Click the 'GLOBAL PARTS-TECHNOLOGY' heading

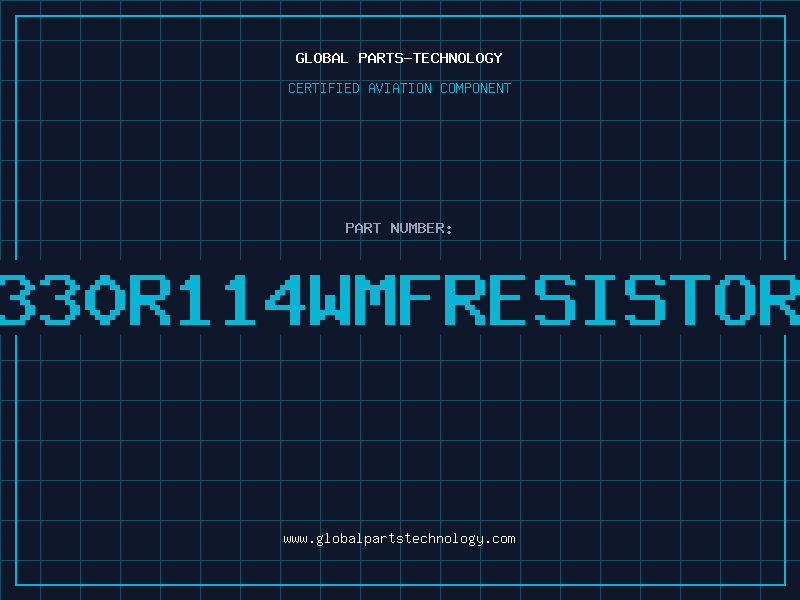(x=399, y=58)
